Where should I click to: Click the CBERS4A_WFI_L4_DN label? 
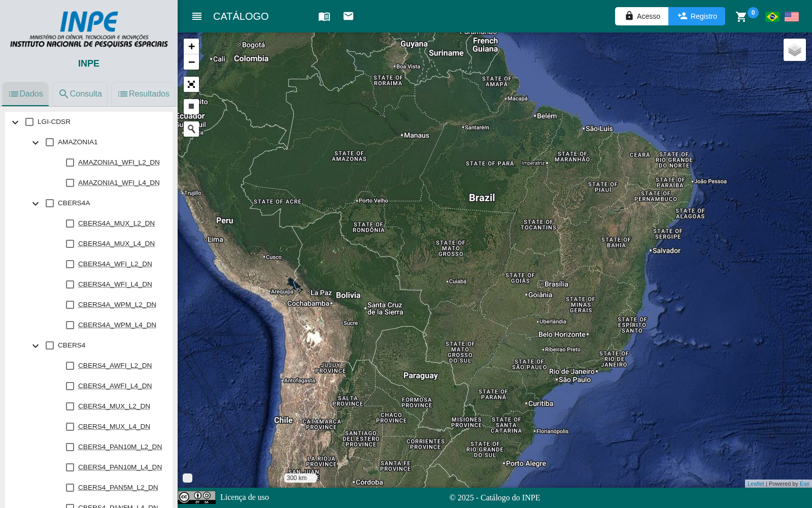115,284
